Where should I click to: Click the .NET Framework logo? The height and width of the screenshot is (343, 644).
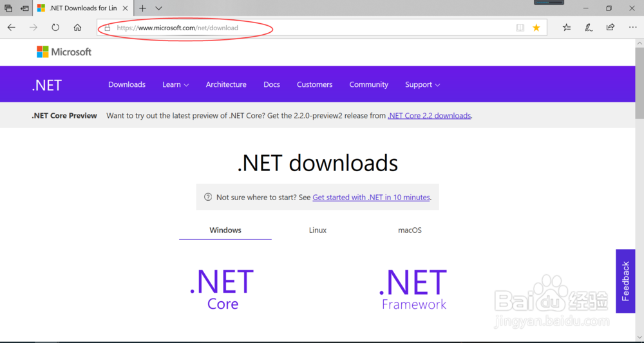[413, 290]
